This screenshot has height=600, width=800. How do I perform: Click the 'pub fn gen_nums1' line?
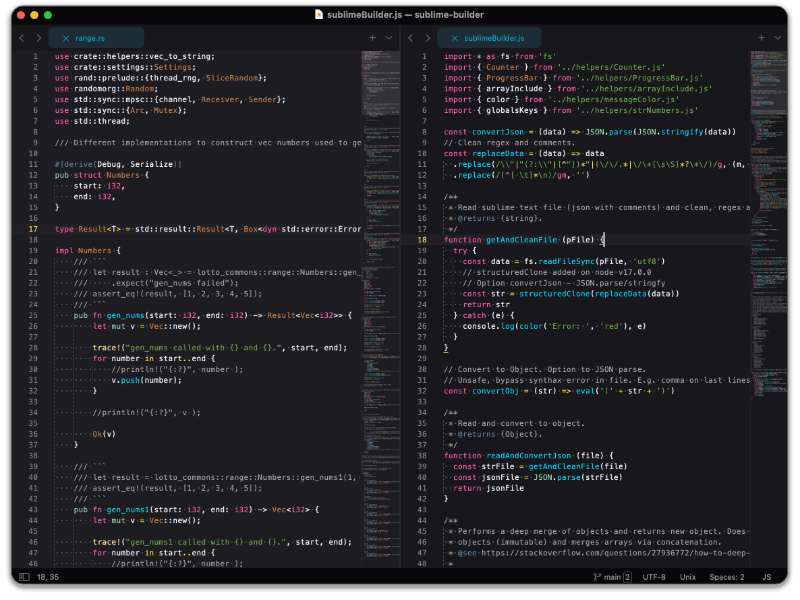[196, 510]
